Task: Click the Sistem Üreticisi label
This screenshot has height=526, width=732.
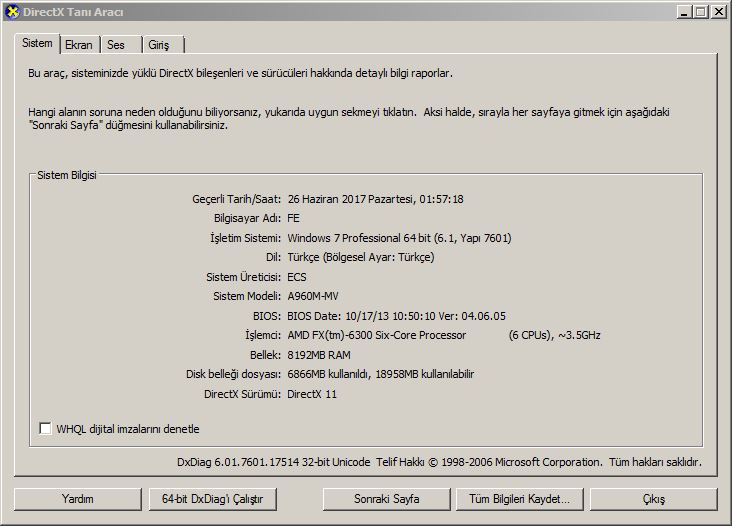Action: [x=243, y=277]
